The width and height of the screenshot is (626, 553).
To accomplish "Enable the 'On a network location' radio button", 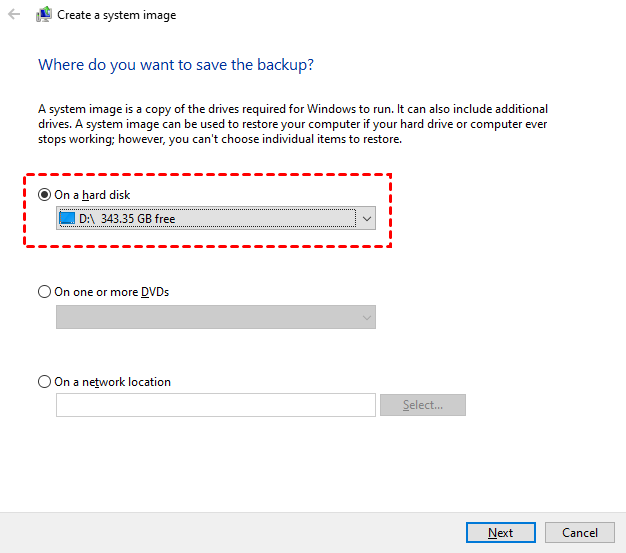I will click(44, 382).
